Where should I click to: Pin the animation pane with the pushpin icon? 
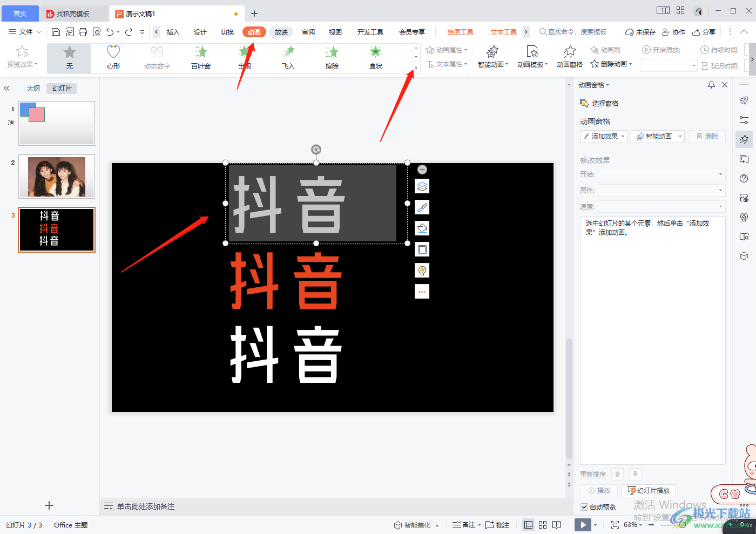pyautogui.click(x=711, y=85)
